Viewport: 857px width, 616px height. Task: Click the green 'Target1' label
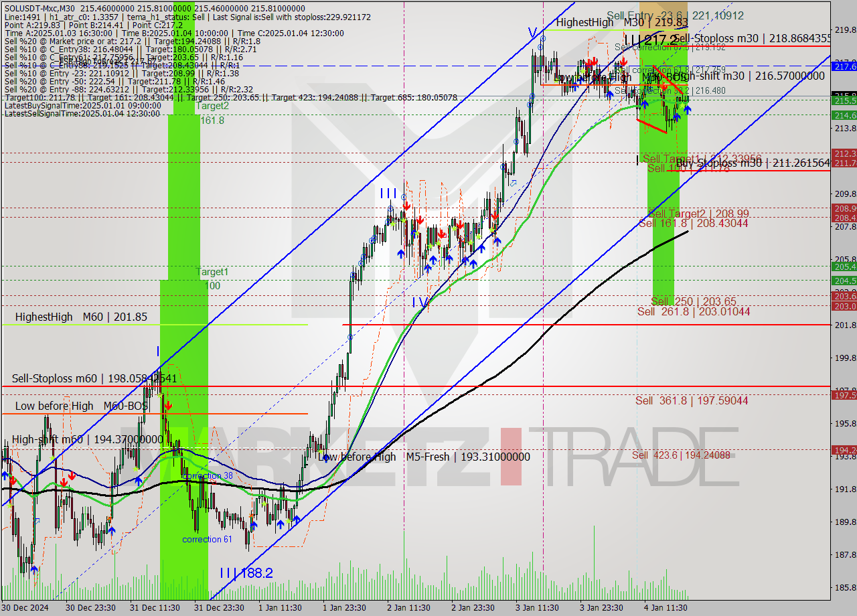pos(212,272)
